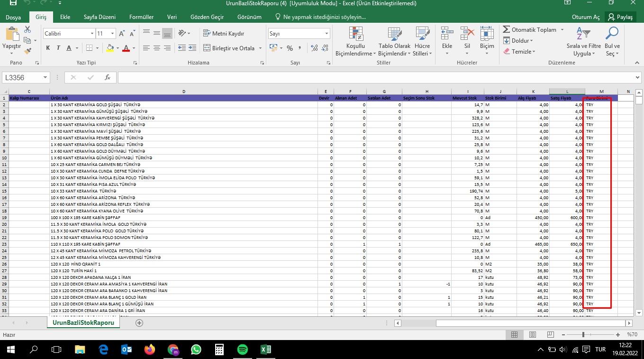Open Spotify from the Windows taskbar

pos(242,350)
